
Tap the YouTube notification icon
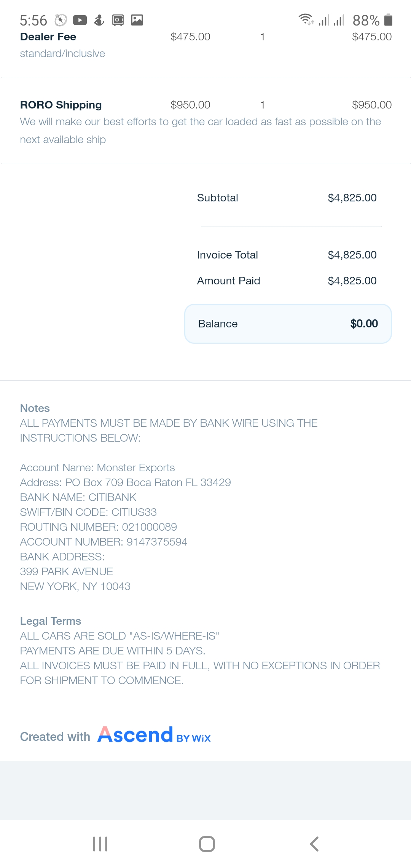pyautogui.click(x=80, y=20)
